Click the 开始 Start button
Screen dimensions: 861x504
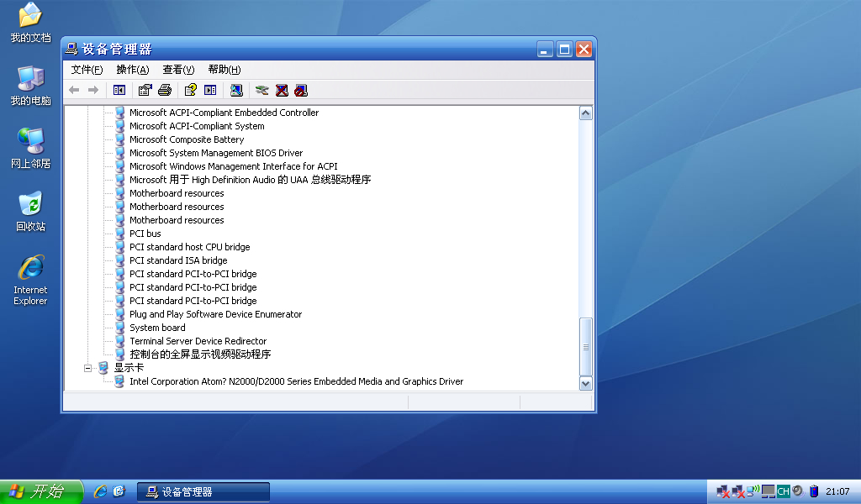pos(40,491)
